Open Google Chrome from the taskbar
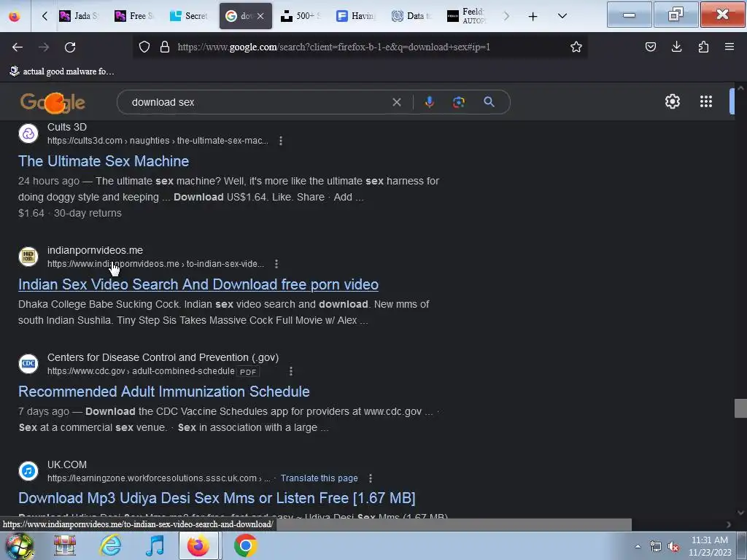Image resolution: width=747 pixels, height=560 pixels. [245, 545]
